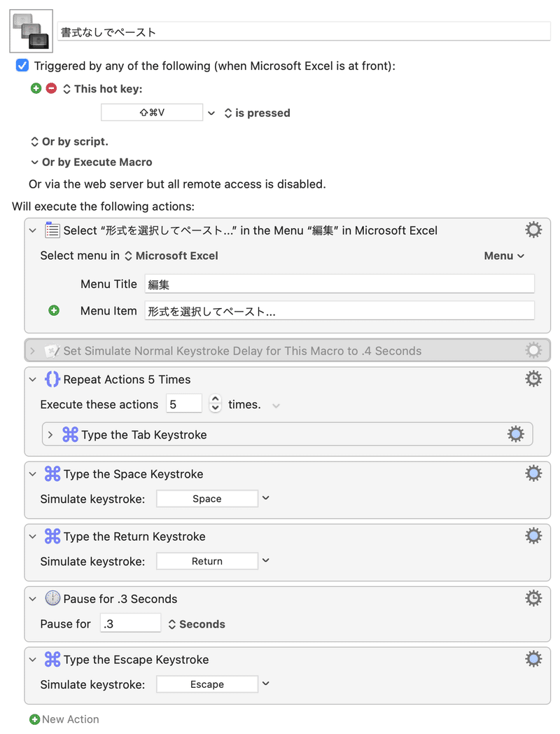560x734 pixels.
Task: Click the New Action button
Action: pyautogui.click(x=64, y=719)
